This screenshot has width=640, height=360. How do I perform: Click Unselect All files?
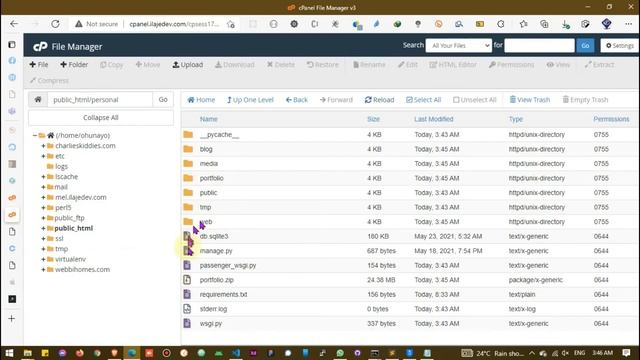point(475,100)
